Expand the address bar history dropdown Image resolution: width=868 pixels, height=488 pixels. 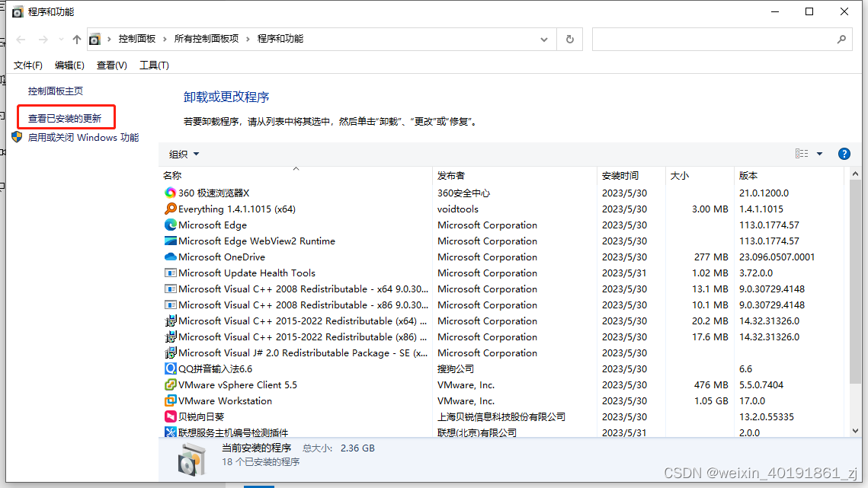click(x=544, y=40)
